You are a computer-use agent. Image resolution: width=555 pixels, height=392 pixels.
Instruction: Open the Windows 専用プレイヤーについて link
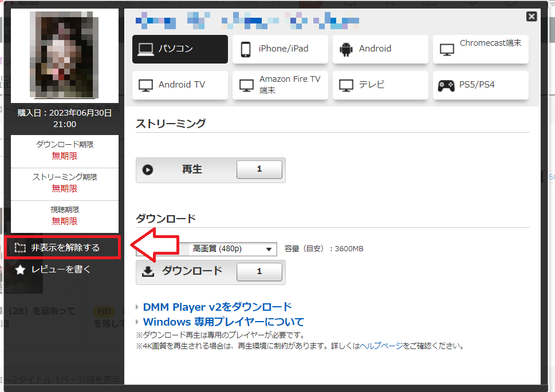(224, 322)
